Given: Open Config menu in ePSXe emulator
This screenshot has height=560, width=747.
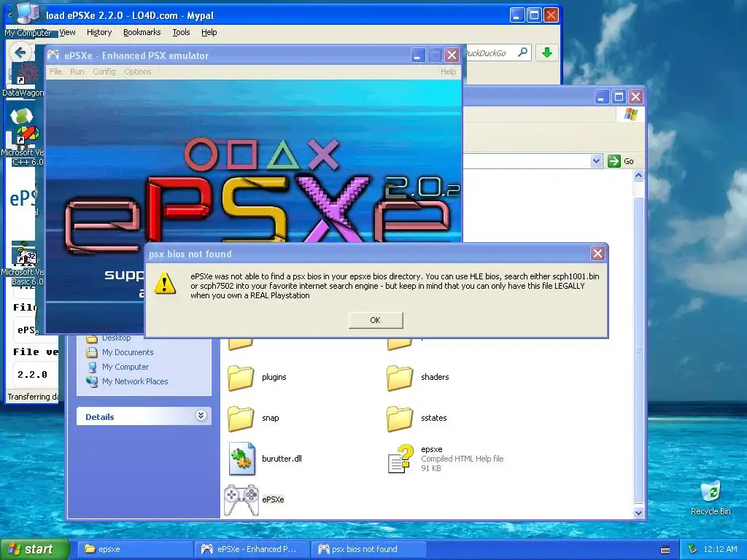Looking at the screenshot, I should 104,71.
